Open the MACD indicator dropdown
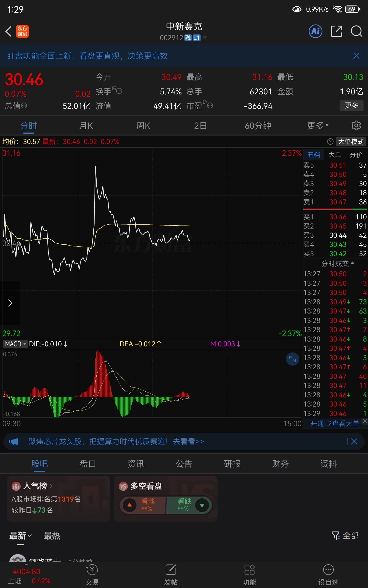Image resolution: width=368 pixels, height=588 pixels. [x=15, y=344]
